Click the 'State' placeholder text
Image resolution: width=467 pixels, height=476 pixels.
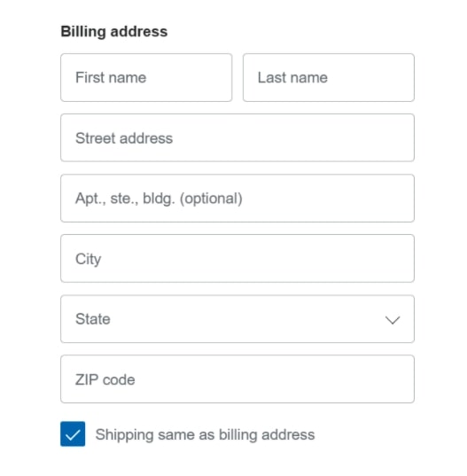[93, 319]
